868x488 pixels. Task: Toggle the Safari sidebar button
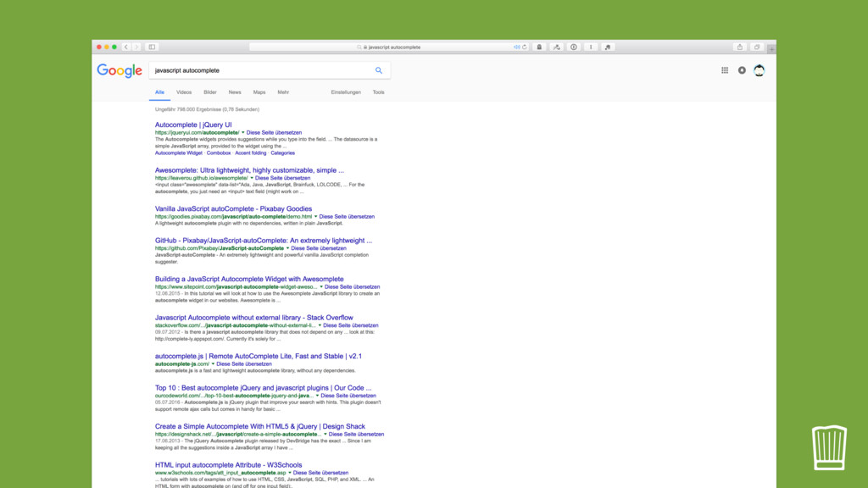point(152,47)
